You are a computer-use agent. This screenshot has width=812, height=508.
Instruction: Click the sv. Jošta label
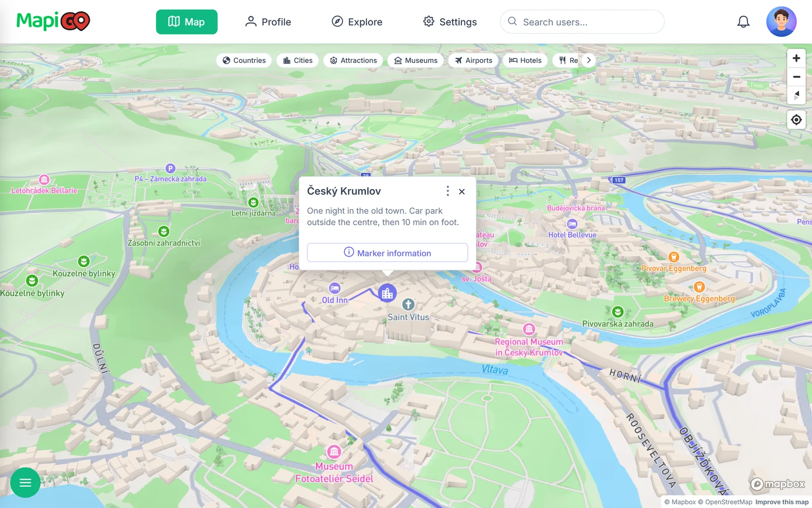(x=477, y=279)
